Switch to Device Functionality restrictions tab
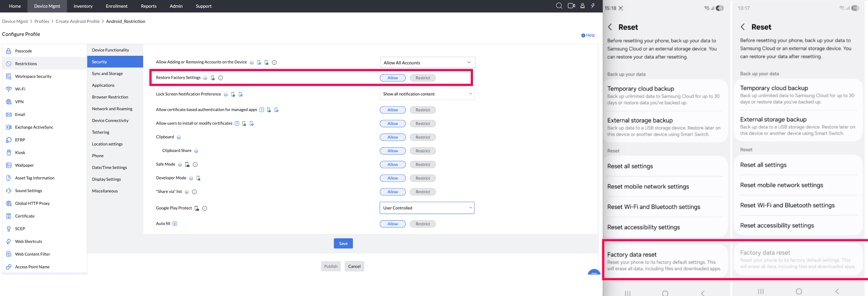The image size is (868, 296). point(110,50)
